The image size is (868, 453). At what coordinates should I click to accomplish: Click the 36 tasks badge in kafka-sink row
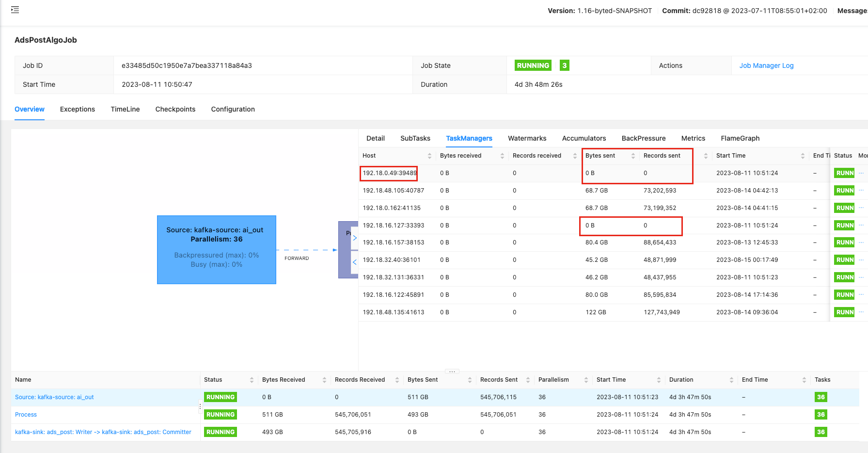point(821,432)
